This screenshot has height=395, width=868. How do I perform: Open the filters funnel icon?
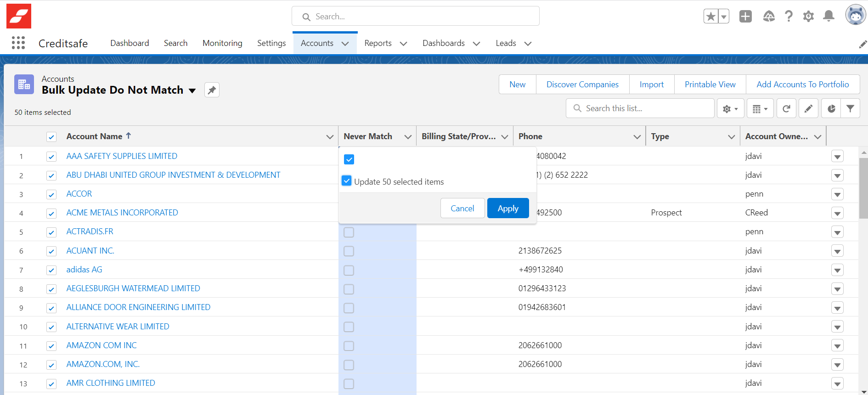pyautogui.click(x=850, y=108)
